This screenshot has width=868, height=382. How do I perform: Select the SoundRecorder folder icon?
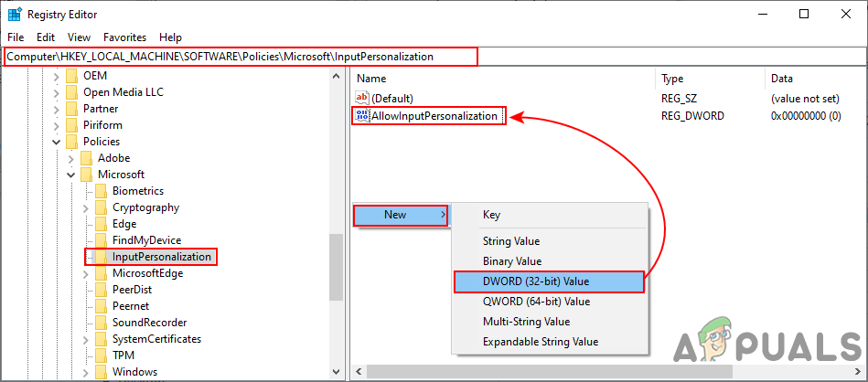coord(101,323)
